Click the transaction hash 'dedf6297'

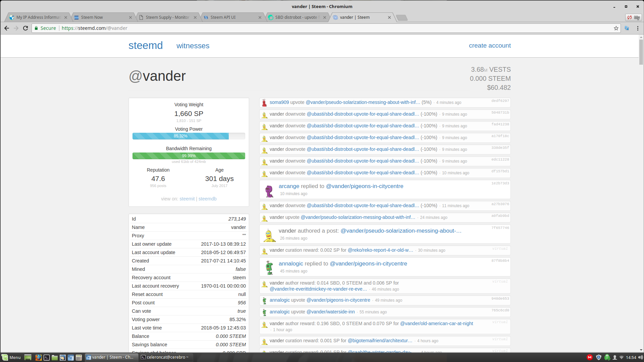tap(500, 101)
